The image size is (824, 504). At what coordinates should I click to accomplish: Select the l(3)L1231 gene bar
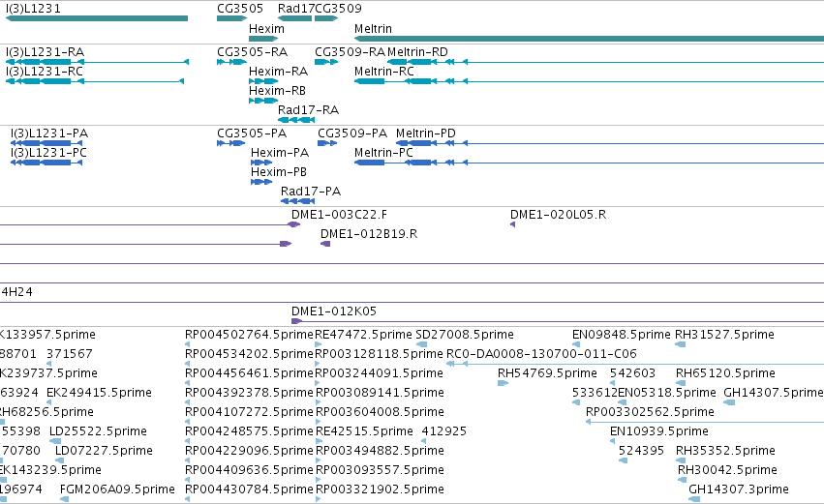pyautogui.click(x=97, y=18)
